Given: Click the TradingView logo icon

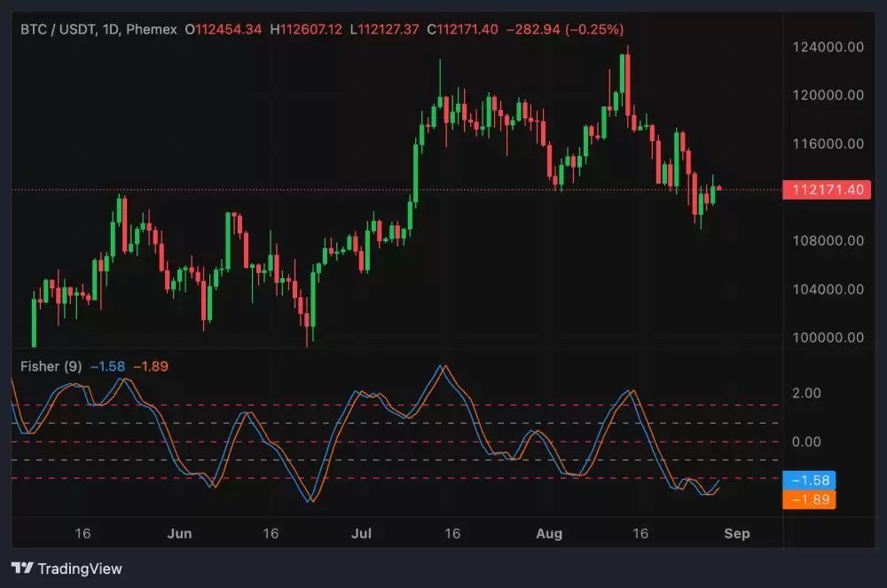Looking at the screenshot, I should click(x=23, y=568).
